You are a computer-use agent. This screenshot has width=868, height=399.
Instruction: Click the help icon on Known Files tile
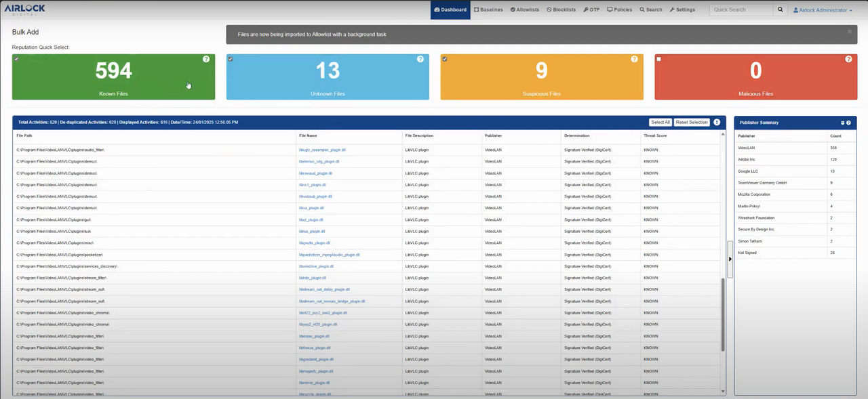tap(206, 60)
